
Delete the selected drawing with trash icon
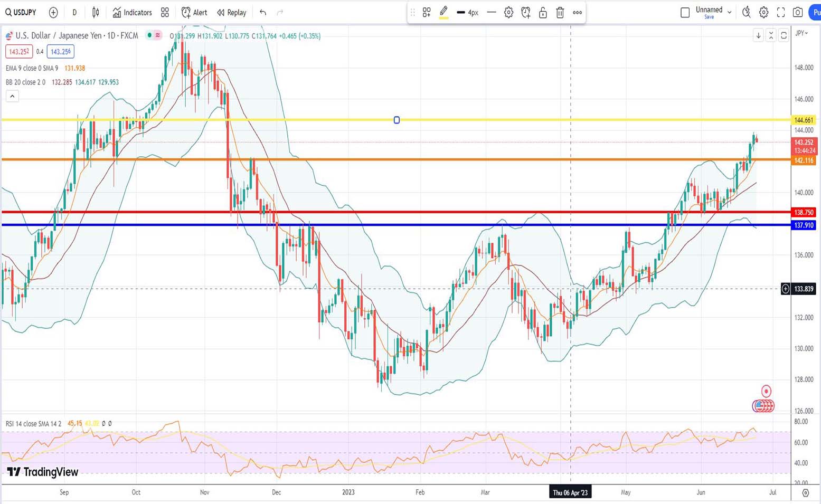(x=560, y=12)
